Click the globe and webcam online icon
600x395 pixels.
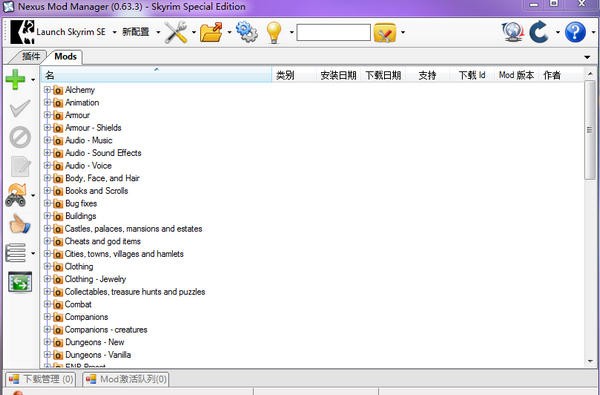tap(512, 32)
